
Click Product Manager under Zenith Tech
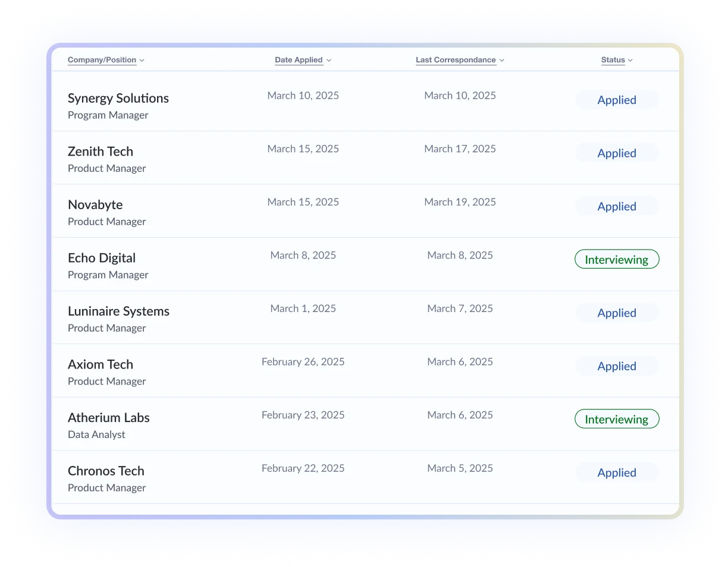[x=107, y=168]
